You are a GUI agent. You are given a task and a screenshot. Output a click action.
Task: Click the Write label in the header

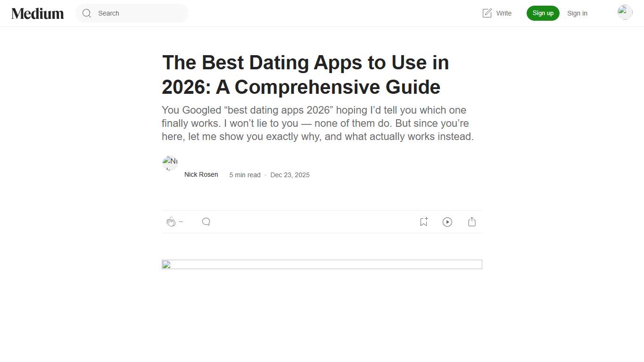[x=504, y=13]
